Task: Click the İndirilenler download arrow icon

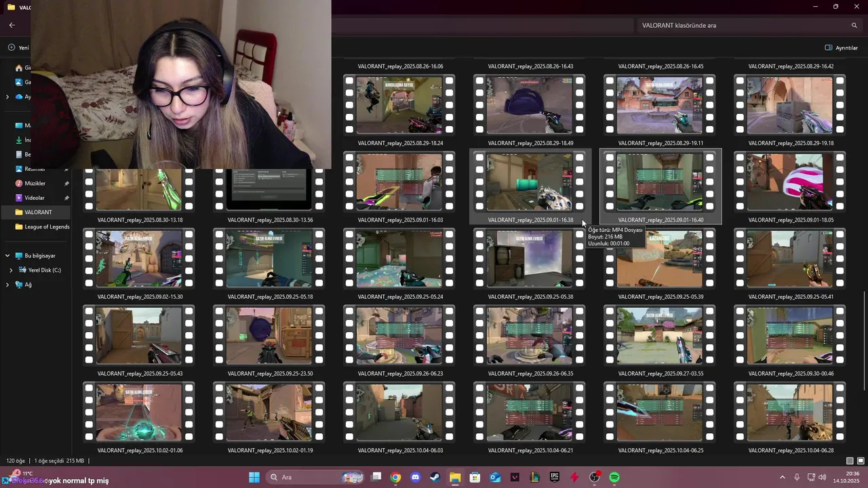Action: 19,140
